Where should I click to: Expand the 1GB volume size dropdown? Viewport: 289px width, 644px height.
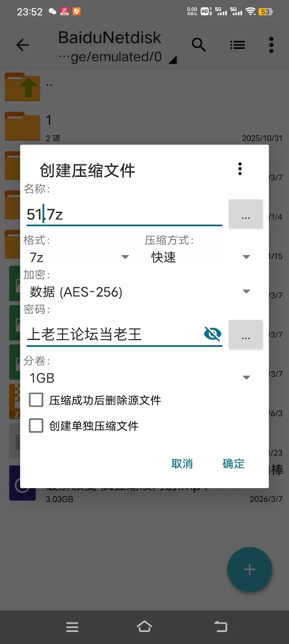tap(140, 378)
